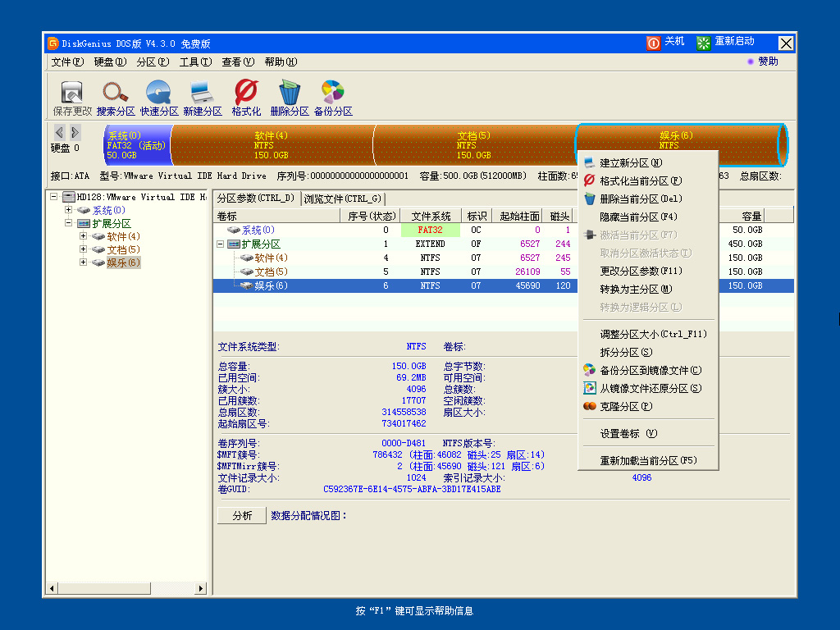Click FAT32 cell in 系统(0) row
Screen dimensions: 840x630
click(430, 230)
